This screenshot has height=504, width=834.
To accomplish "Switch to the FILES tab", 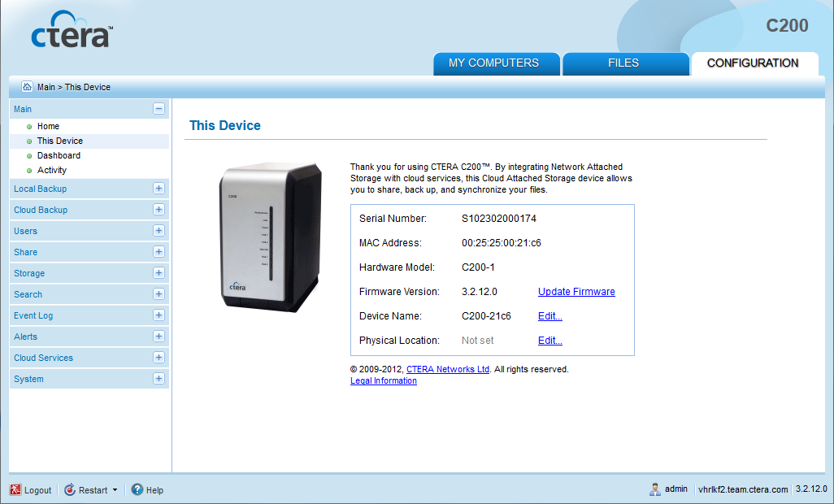I will [x=626, y=63].
